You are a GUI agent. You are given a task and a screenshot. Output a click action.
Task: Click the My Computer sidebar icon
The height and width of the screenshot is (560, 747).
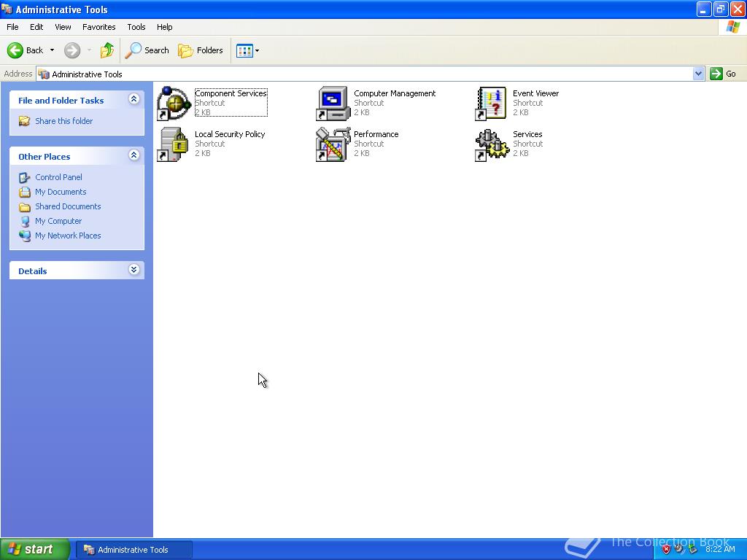coord(25,222)
